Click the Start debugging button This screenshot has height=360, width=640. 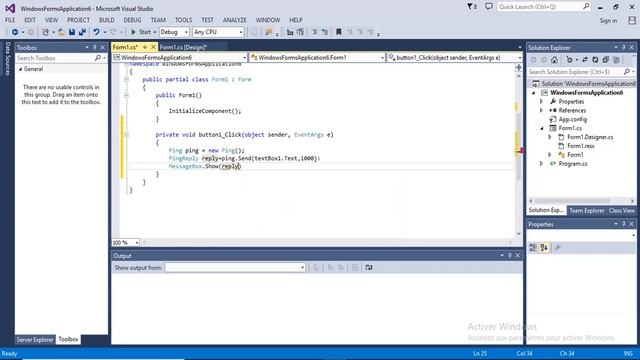[x=141, y=32]
